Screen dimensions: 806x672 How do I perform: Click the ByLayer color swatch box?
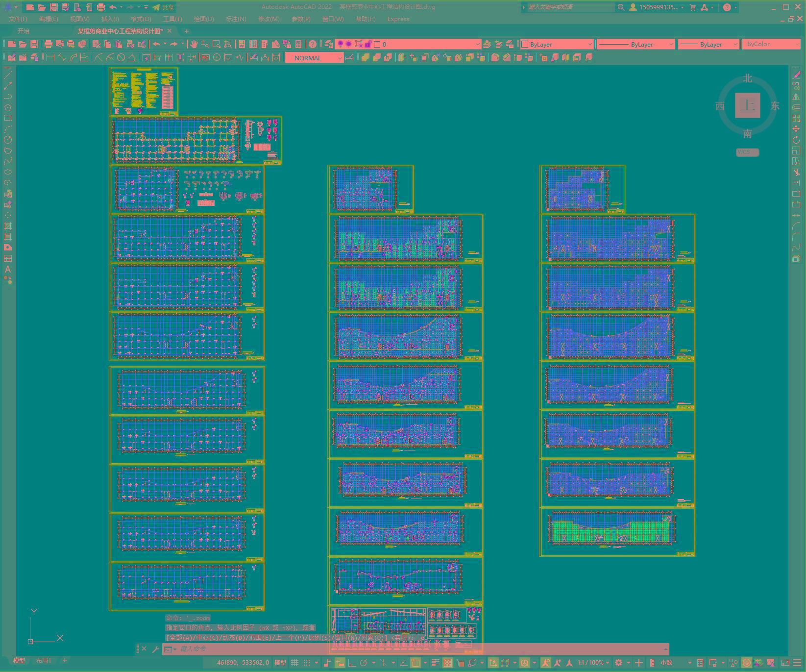coord(525,44)
